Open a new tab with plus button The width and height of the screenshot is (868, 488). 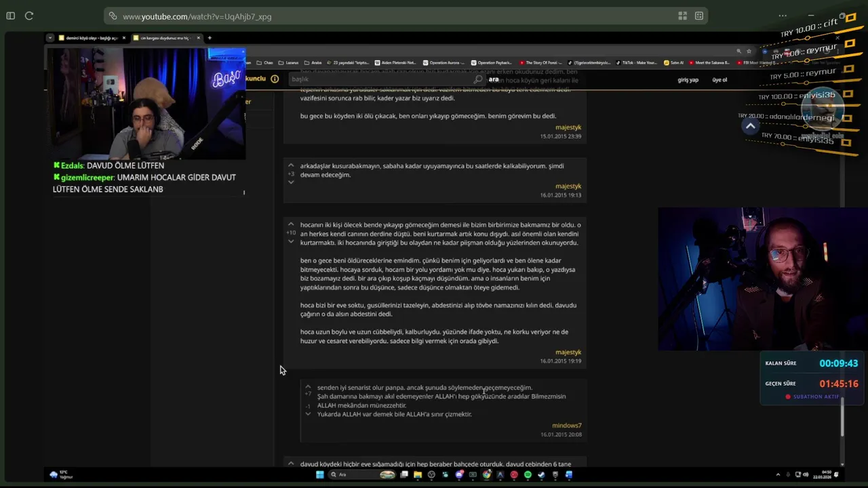pos(210,38)
